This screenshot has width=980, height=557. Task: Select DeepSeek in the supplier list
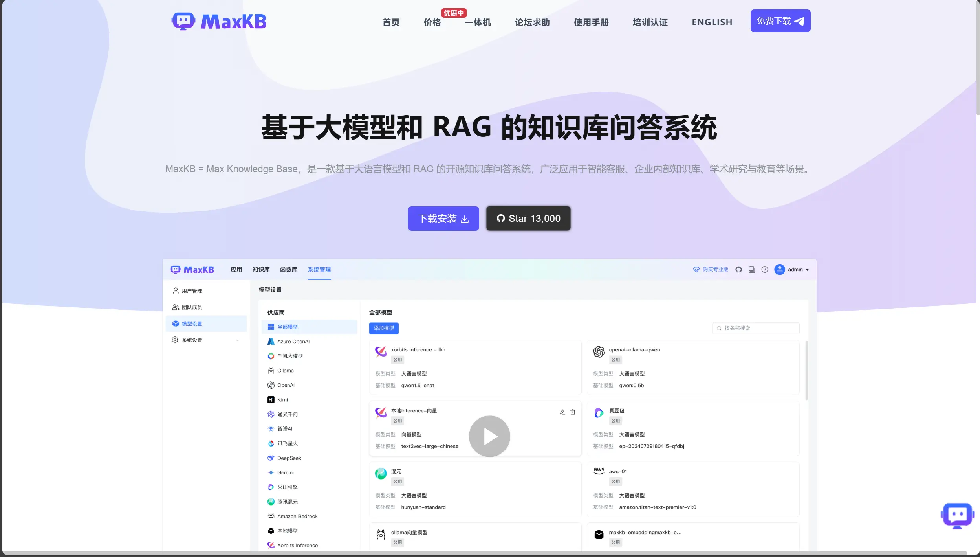[x=289, y=458]
